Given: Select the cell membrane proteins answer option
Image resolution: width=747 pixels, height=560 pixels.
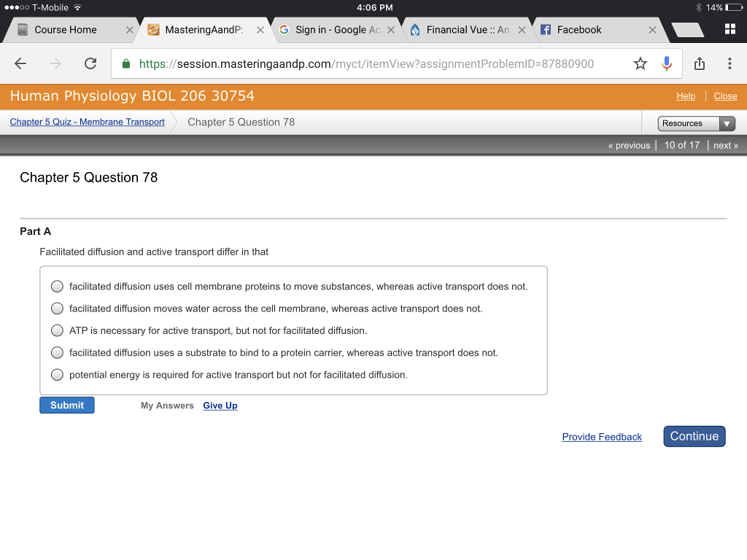Looking at the screenshot, I should point(57,286).
